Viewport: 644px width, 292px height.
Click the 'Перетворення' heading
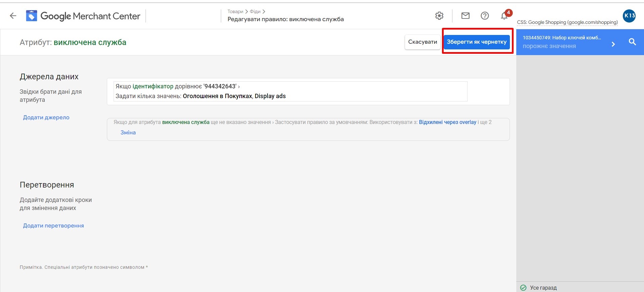tap(47, 185)
